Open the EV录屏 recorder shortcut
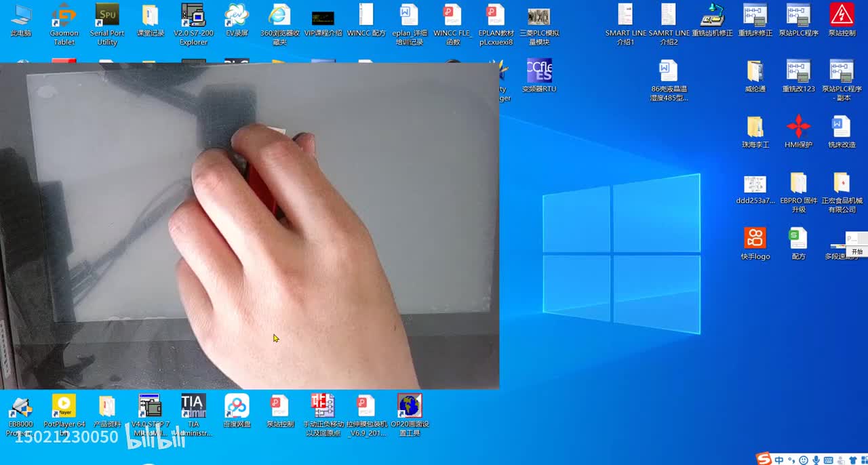The image size is (868, 465). pos(237,21)
